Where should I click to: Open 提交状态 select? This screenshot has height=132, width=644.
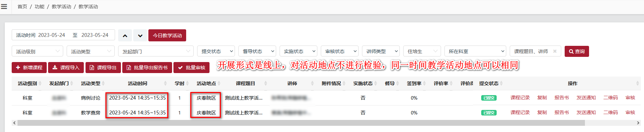point(216,51)
